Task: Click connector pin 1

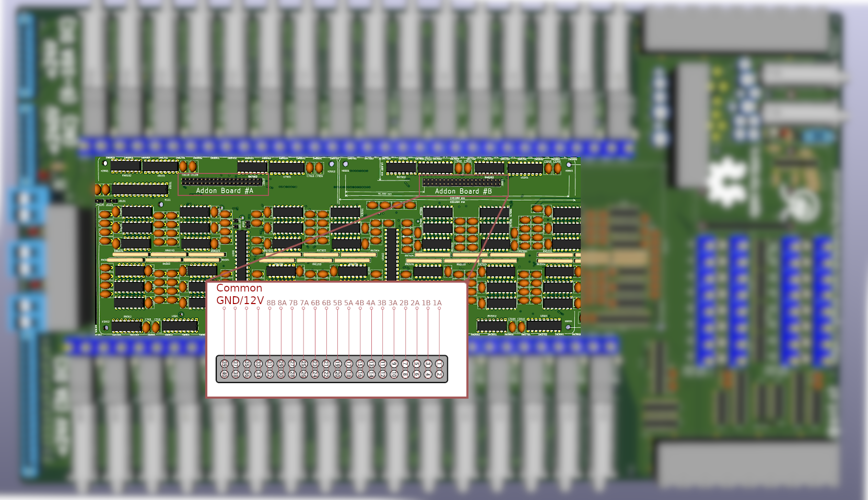Action: tap(439, 364)
